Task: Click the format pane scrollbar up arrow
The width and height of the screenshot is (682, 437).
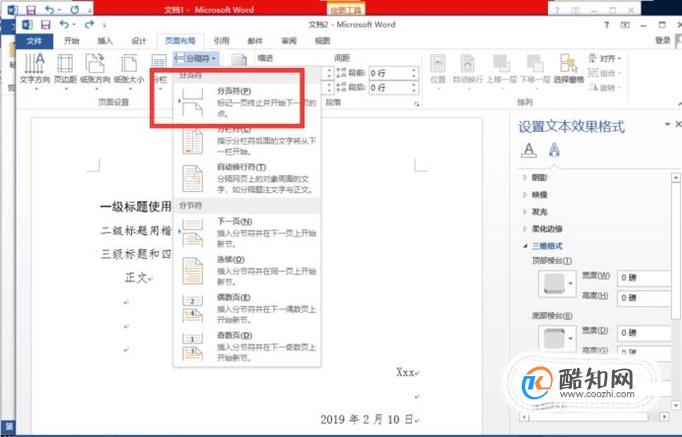Action: coord(675,177)
